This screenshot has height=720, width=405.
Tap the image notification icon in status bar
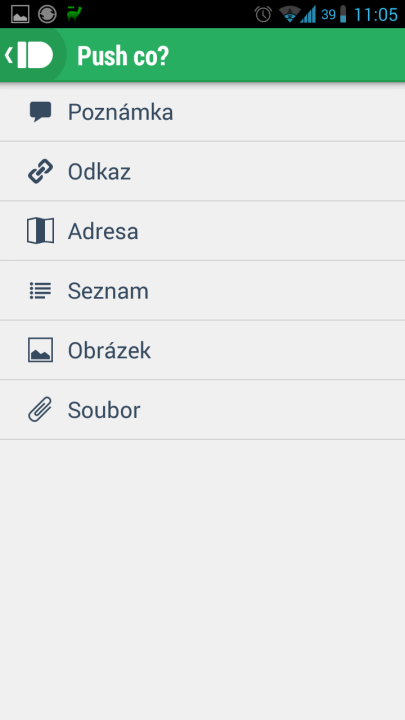(x=20, y=14)
